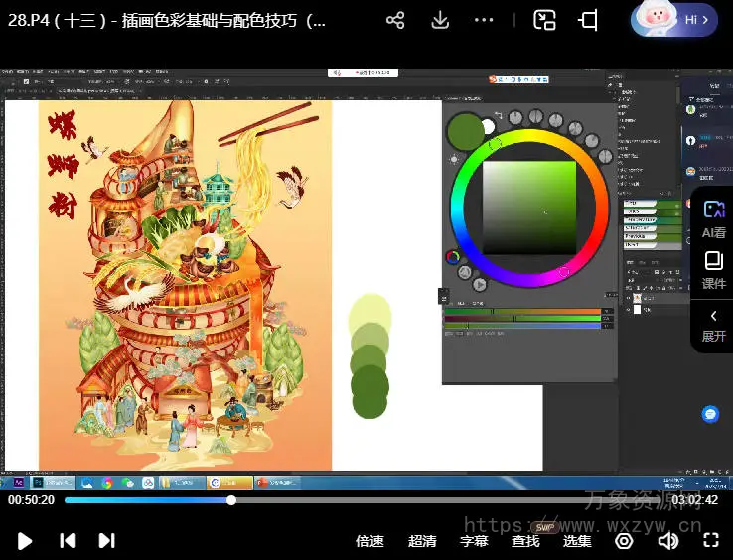
Task: Skip to the next video
Action: (106, 541)
